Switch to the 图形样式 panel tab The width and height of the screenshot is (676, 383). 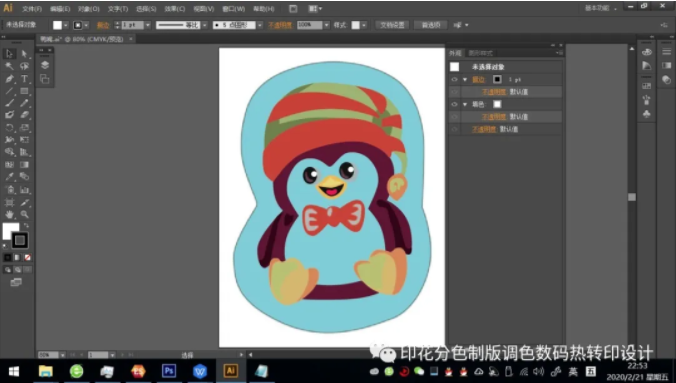(480, 53)
